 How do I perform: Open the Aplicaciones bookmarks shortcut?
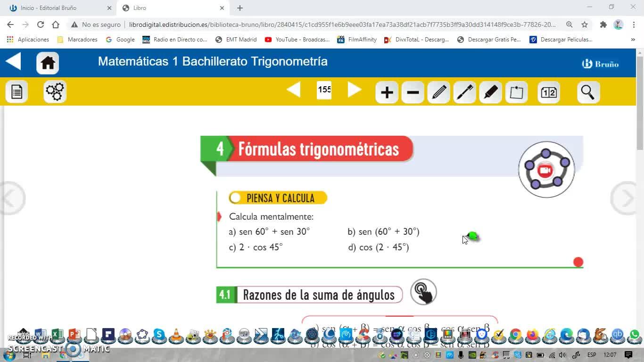[x=28, y=40]
